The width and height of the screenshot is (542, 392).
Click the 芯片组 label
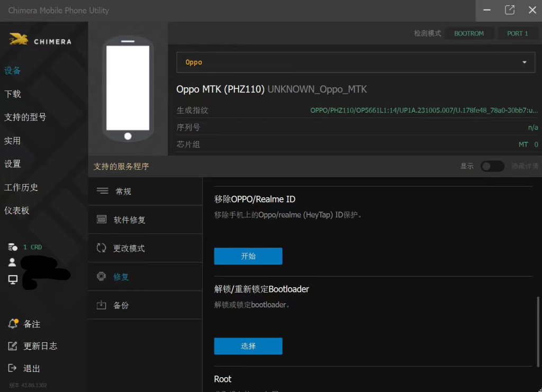click(x=188, y=144)
